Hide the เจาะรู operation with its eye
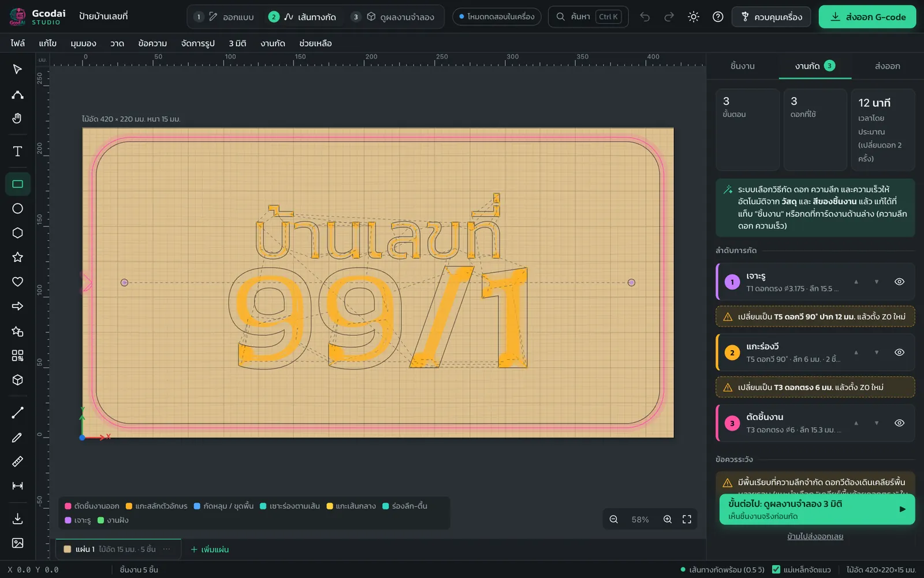The image size is (924, 578). coord(899,282)
